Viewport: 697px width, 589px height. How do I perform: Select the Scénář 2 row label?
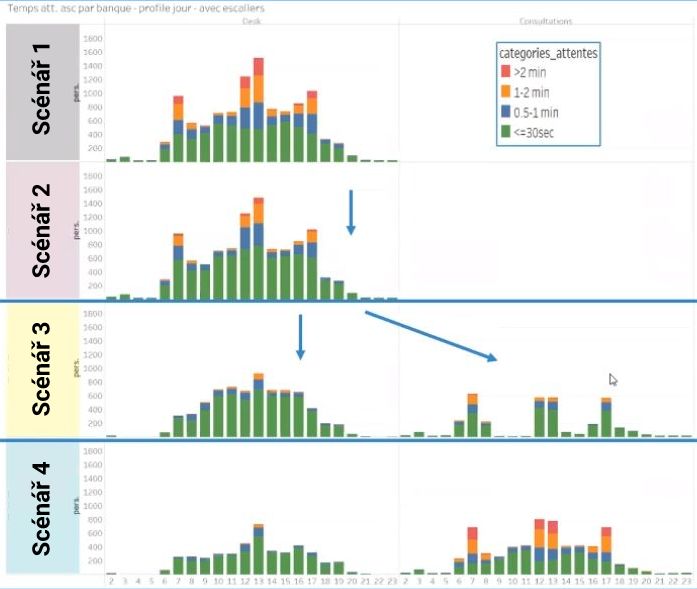point(40,230)
